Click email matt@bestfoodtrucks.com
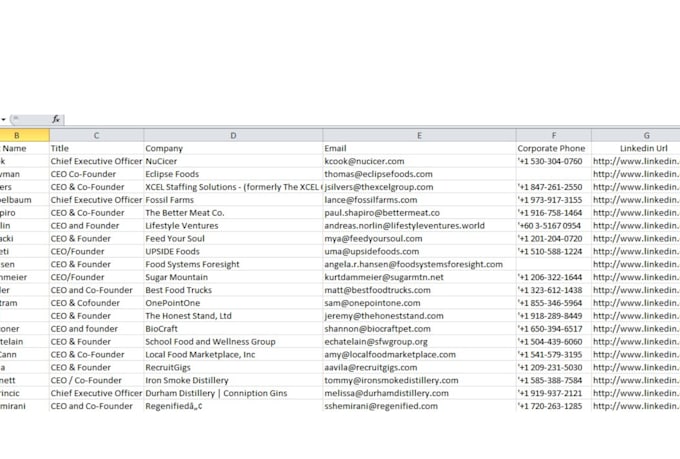 coord(377,290)
